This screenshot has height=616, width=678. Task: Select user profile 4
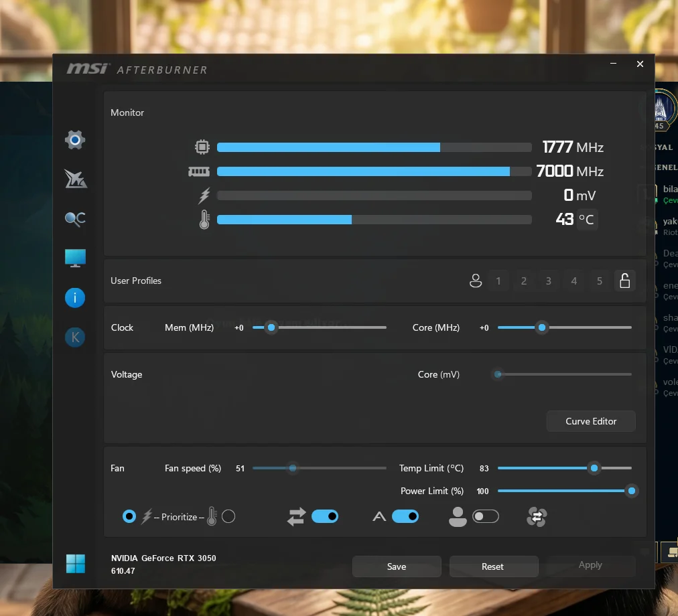click(x=573, y=281)
